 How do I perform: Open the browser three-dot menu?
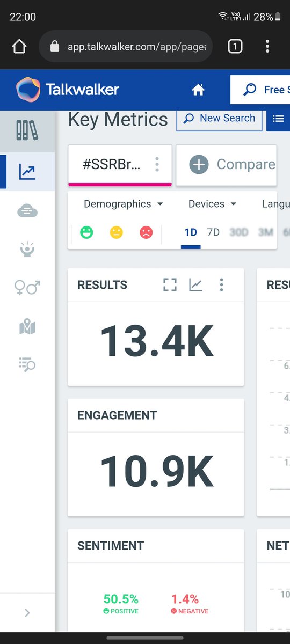[267, 47]
